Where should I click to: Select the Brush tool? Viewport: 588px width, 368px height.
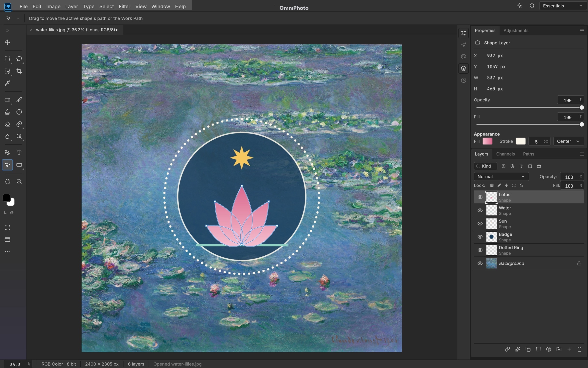click(x=19, y=100)
